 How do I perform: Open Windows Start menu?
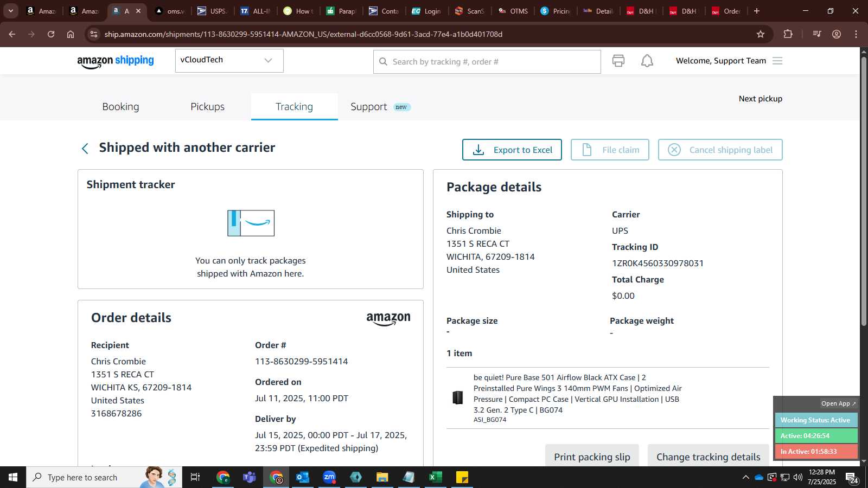click(x=13, y=477)
